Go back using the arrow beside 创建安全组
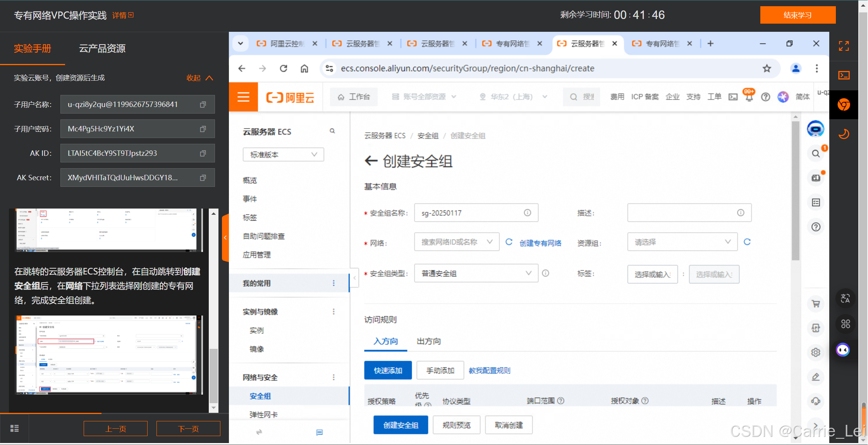The width and height of the screenshot is (868, 445). tap(371, 161)
